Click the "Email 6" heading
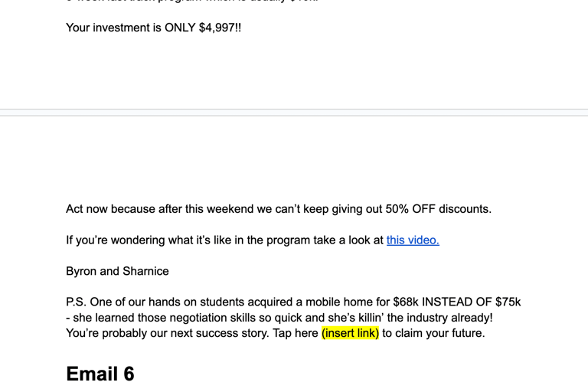The height and width of the screenshot is (392, 588). point(100,374)
